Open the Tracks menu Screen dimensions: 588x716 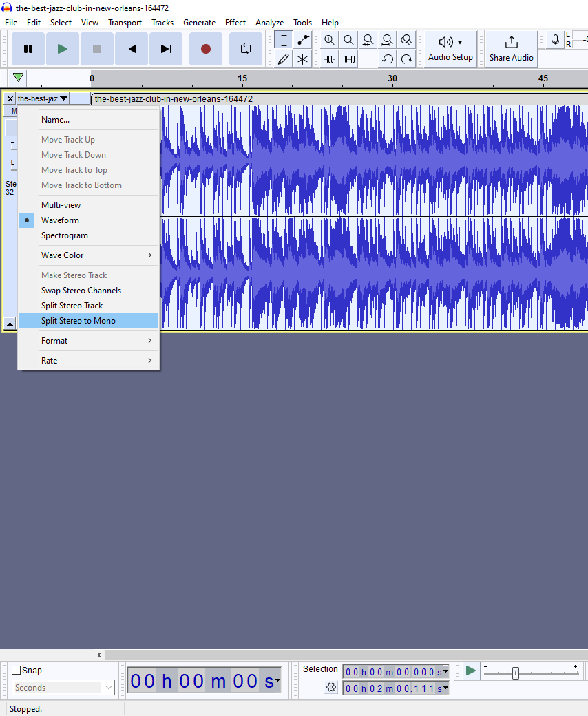(x=162, y=22)
